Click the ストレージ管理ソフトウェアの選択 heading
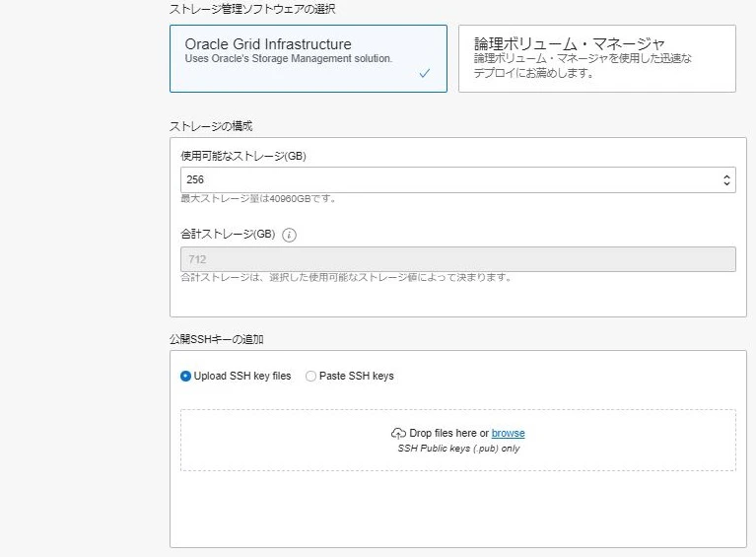 (252, 9)
